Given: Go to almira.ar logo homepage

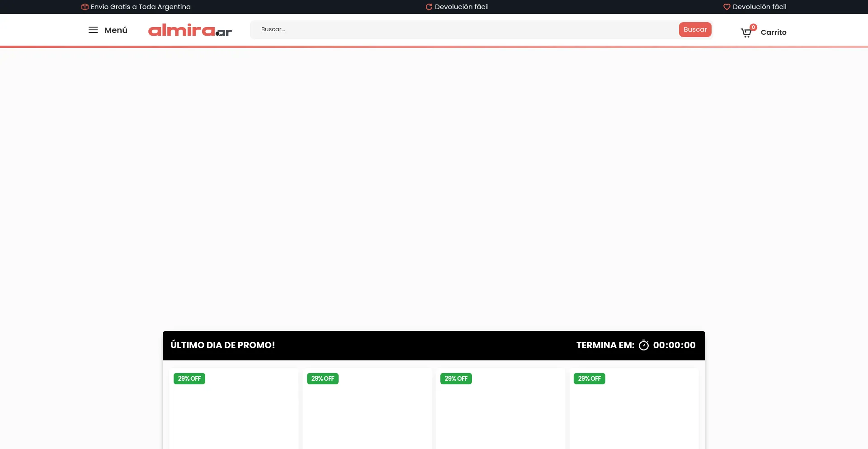Looking at the screenshot, I should coord(190,30).
